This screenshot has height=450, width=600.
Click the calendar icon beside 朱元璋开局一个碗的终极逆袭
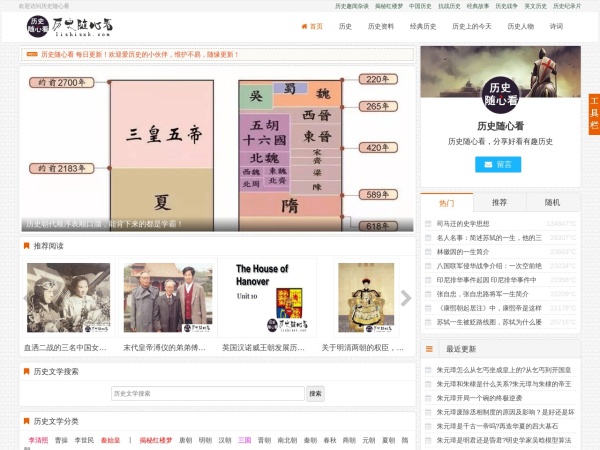429,398
